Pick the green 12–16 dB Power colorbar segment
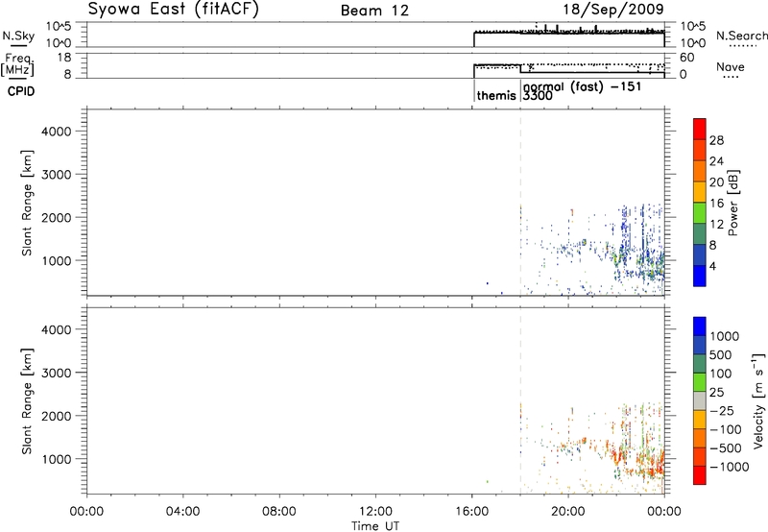 coord(700,213)
